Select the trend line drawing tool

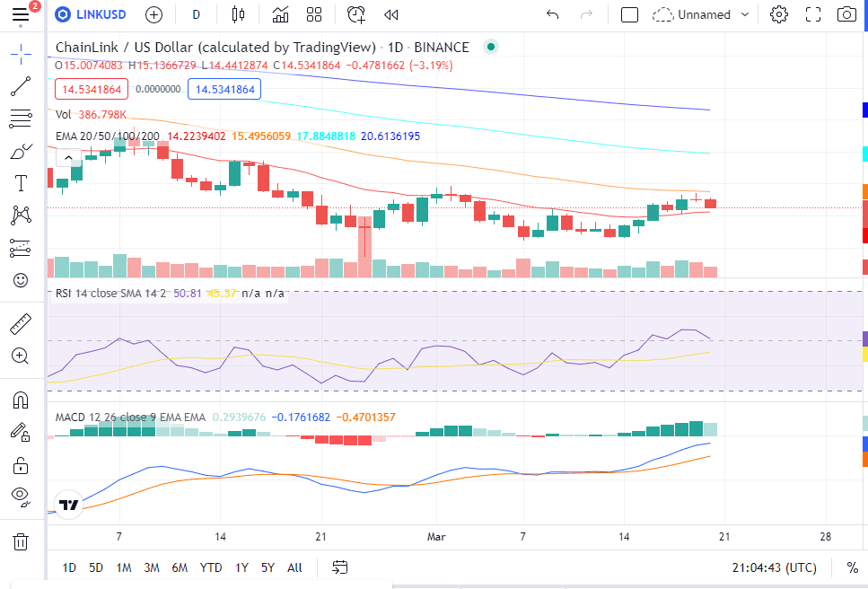[x=21, y=86]
